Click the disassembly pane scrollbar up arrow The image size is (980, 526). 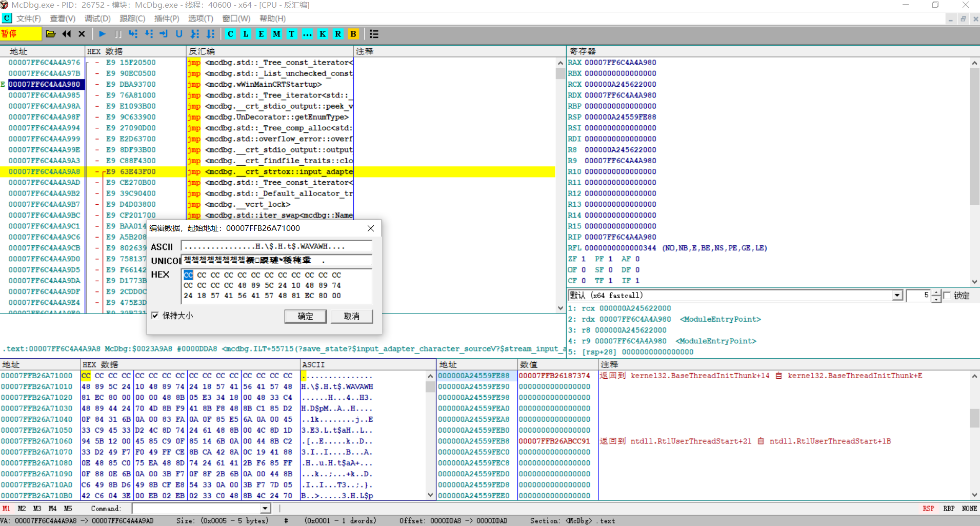coord(560,63)
